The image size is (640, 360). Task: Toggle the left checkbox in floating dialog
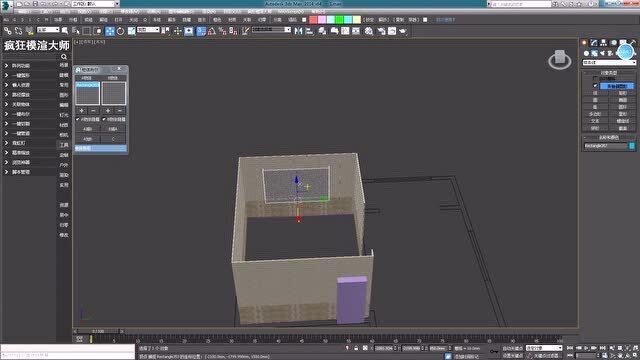tap(78, 119)
